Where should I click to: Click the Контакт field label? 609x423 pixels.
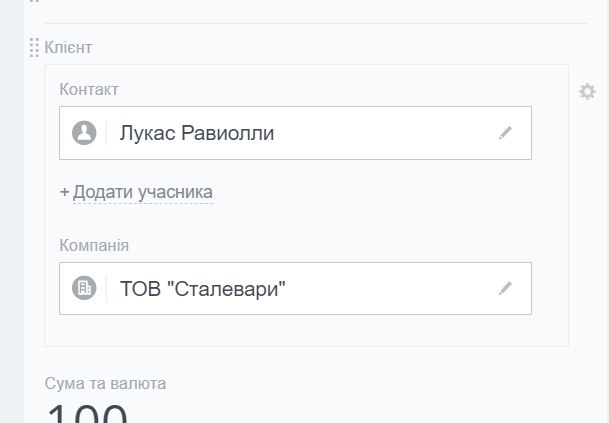click(89, 90)
